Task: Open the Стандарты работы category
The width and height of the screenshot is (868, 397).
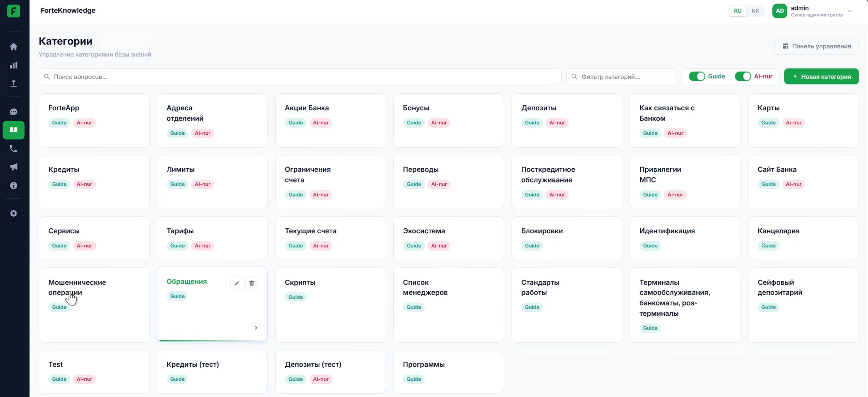Action: [x=567, y=305]
